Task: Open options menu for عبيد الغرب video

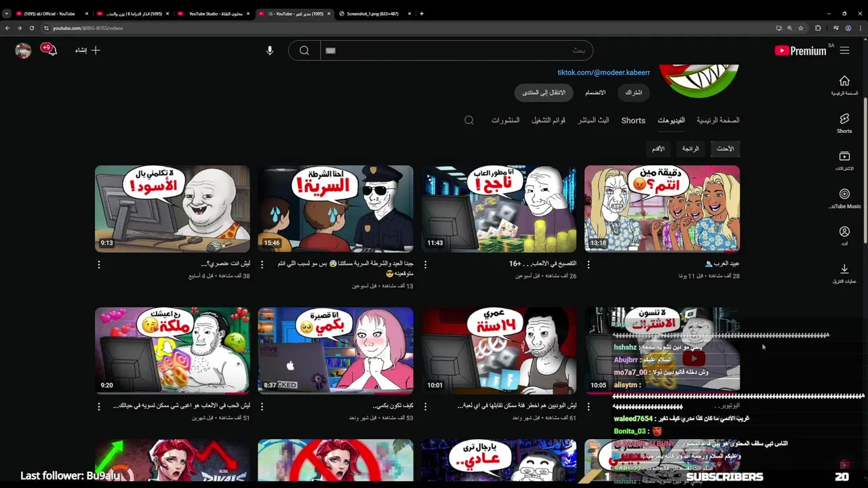Action: click(589, 264)
